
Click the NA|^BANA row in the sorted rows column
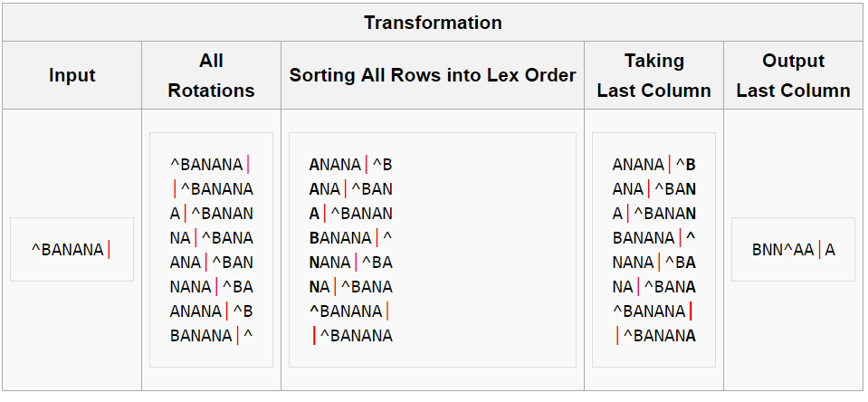pos(350,286)
